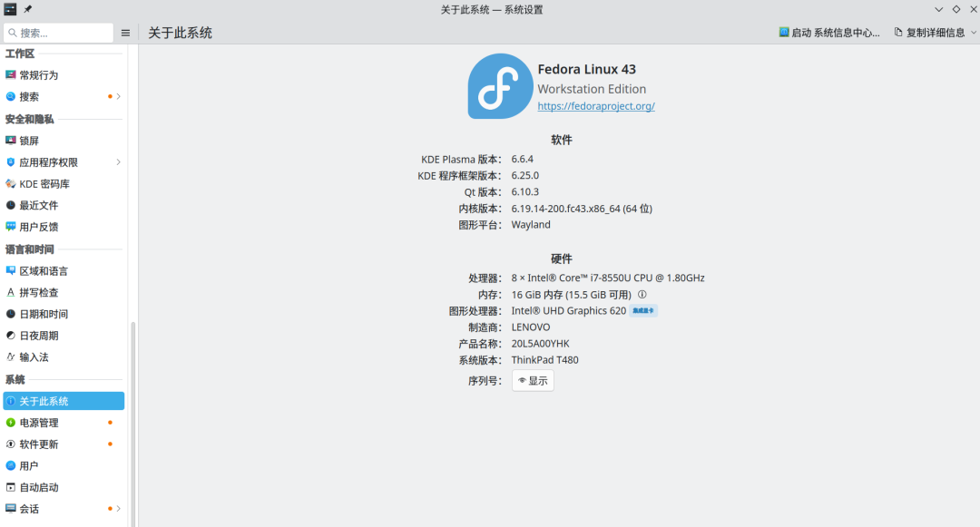Click the 16 GiB 内存 value
This screenshot has height=527, width=980.
572,294
